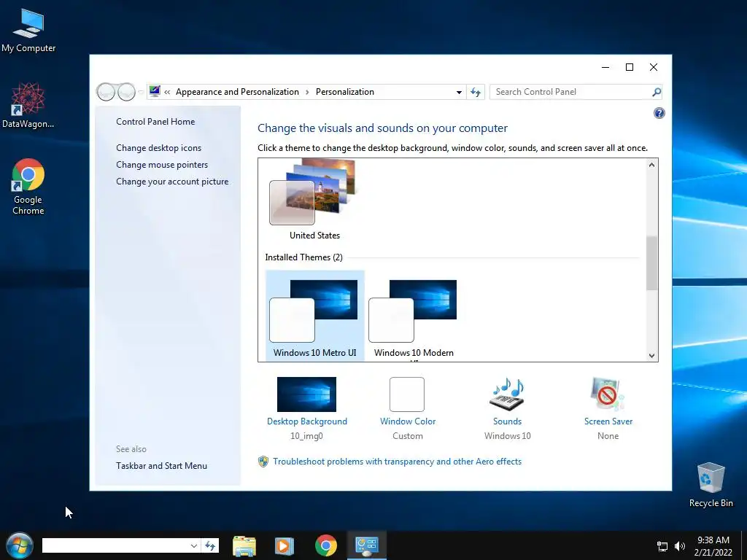Viewport: 747px width, 560px height.
Task: Click the theme list scroll up arrow
Action: pyautogui.click(x=651, y=165)
